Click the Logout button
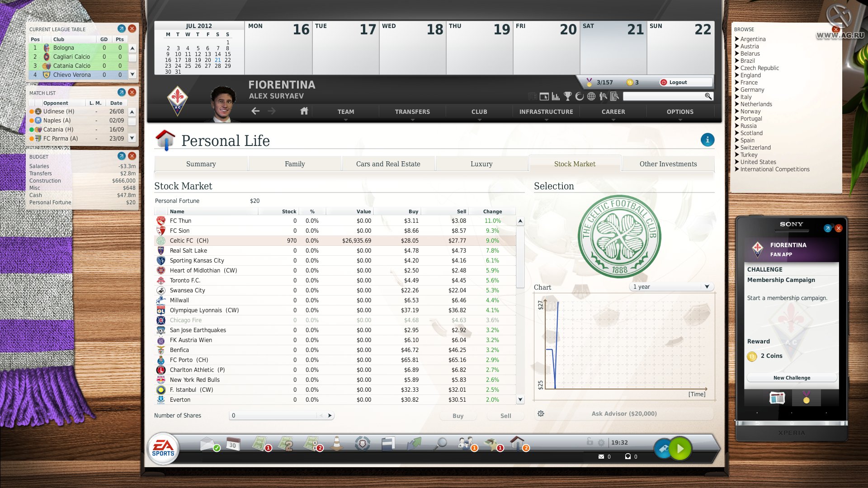 677,82
